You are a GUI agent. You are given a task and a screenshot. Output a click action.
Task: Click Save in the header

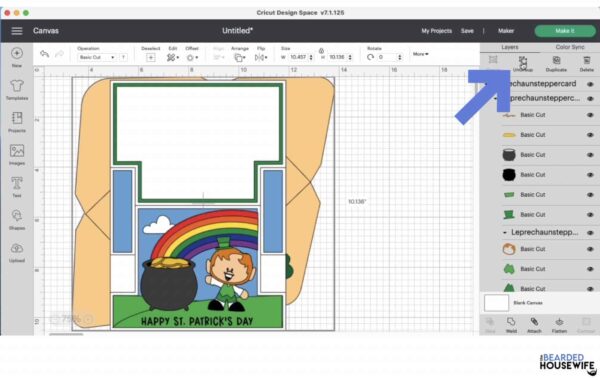click(x=467, y=31)
